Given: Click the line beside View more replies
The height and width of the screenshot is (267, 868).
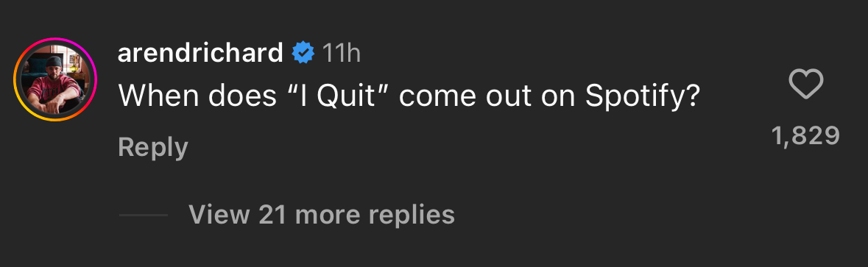Looking at the screenshot, I should click(x=144, y=215).
